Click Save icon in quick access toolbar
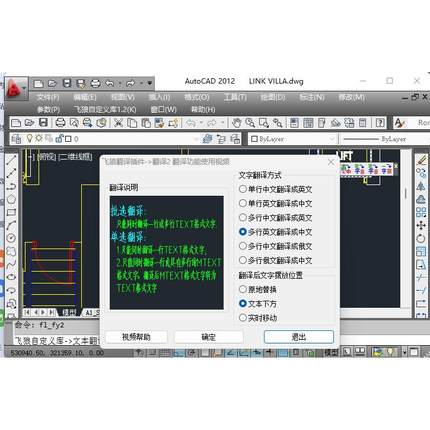Viewport: 430px width, 430px height. point(67,83)
